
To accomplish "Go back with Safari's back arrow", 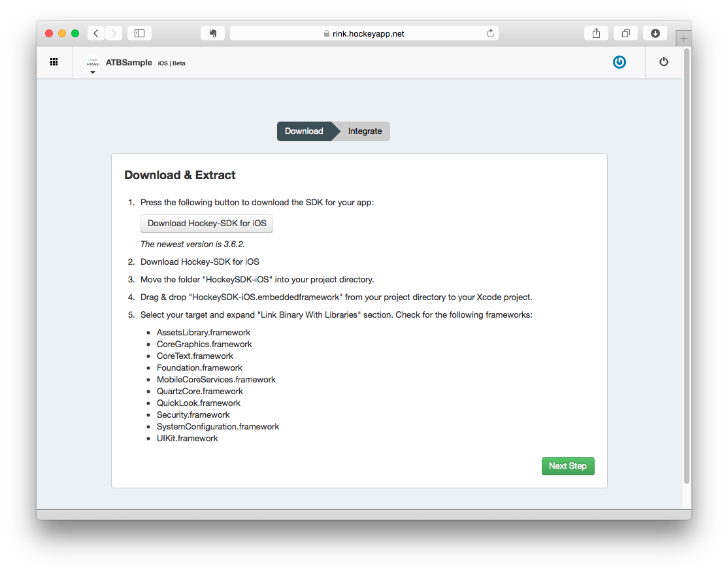I will coord(96,33).
